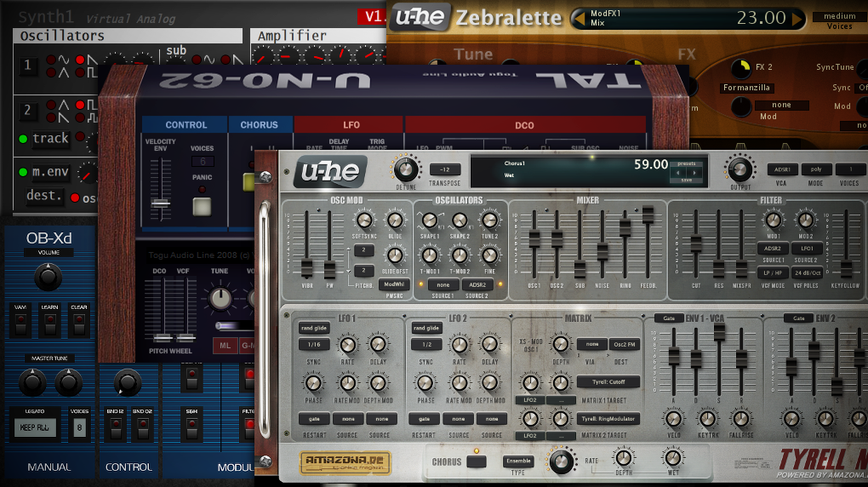Adjust the ENV 1 Fallrise knob

[740, 419]
